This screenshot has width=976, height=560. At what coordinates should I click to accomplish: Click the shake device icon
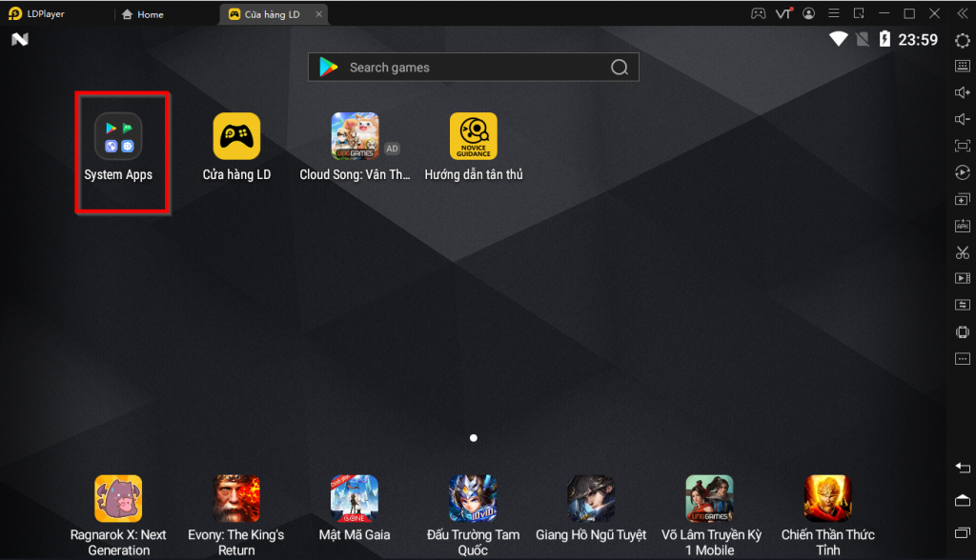pos(963,331)
